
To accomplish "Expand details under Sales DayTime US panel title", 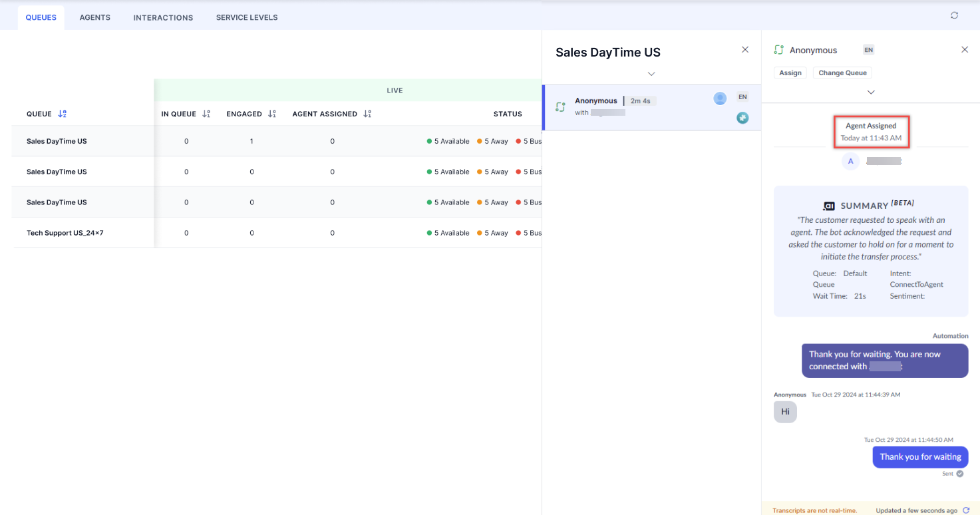I will tap(651, 74).
